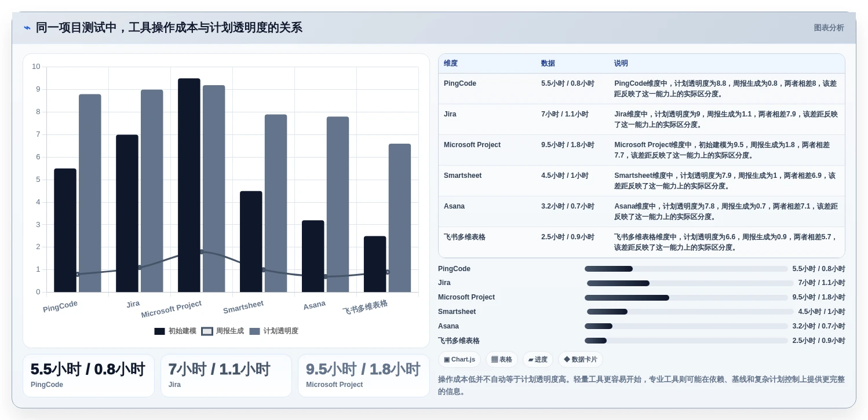Click table cell 9.5小时 / 1.8小时

point(568,145)
